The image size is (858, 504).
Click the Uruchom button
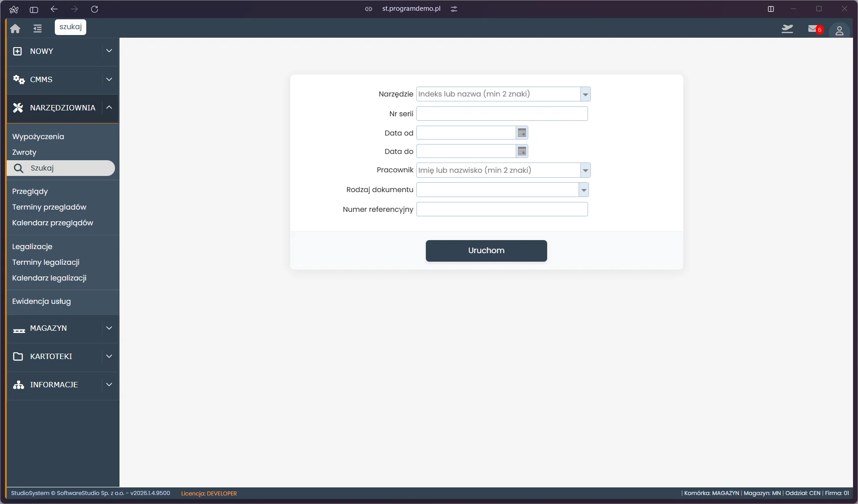(486, 251)
